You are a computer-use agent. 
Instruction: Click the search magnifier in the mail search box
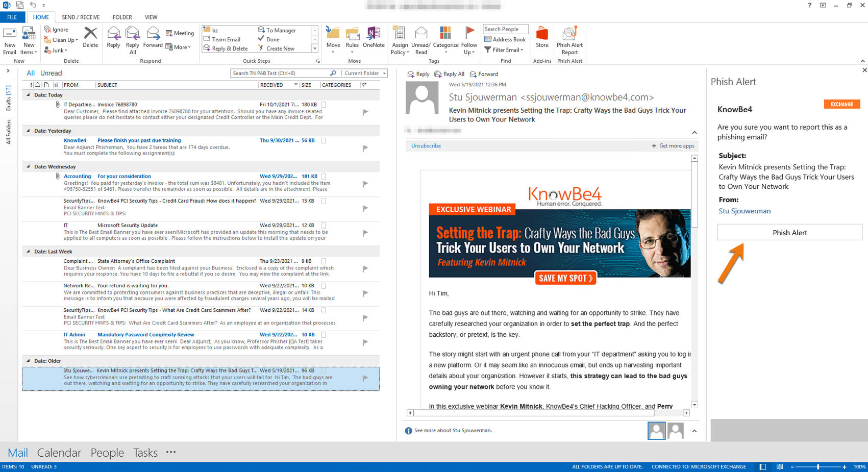click(333, 73)
